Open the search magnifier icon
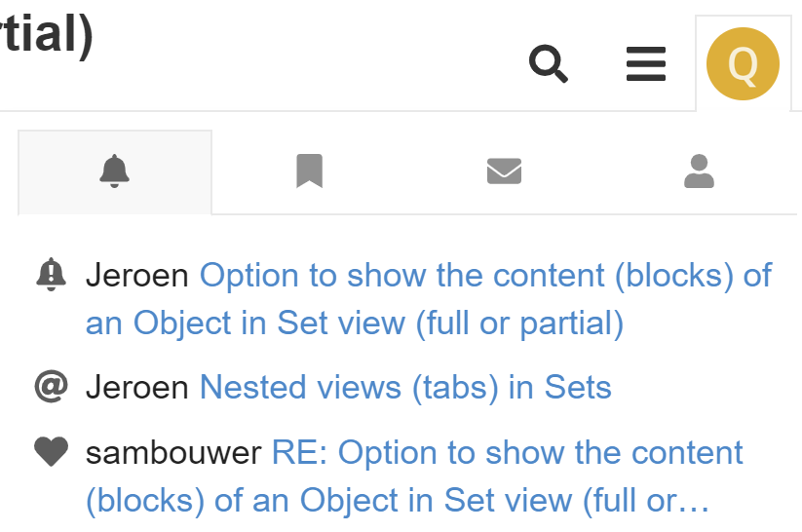This screenshot has height=532, width=802. pos(549,63)
